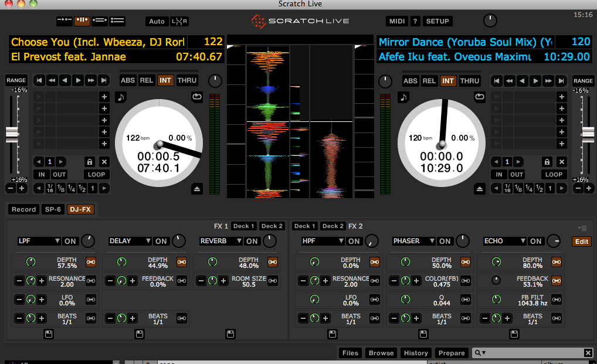Eject the track from the right deck
This screenshot has width=597, height=364.
coord(480,189)
